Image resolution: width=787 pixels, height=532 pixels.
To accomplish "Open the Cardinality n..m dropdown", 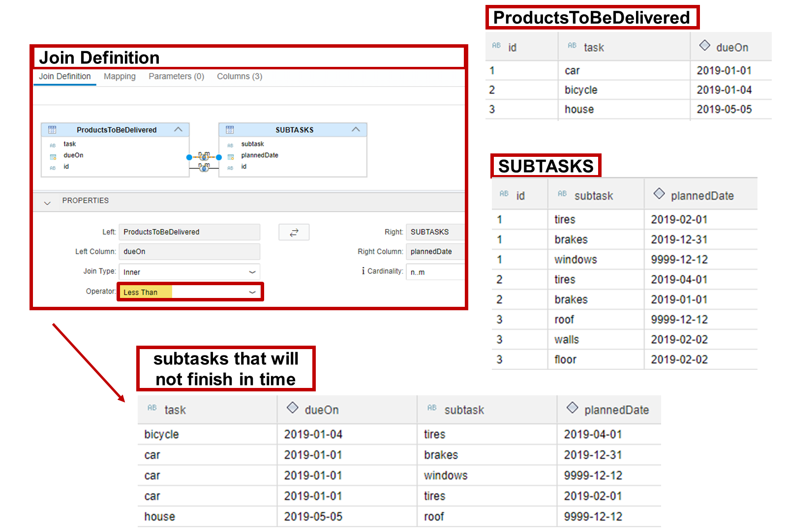I will point(435,272).
